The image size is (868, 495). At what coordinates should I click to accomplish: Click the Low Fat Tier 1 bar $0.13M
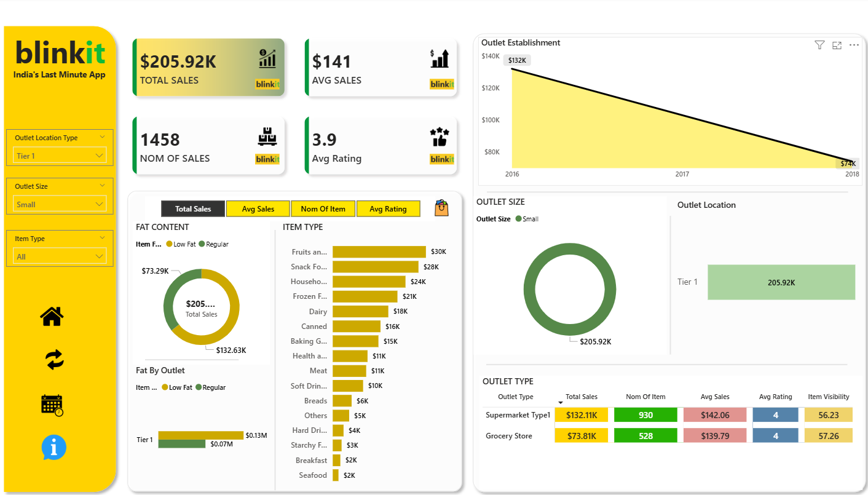201,435
